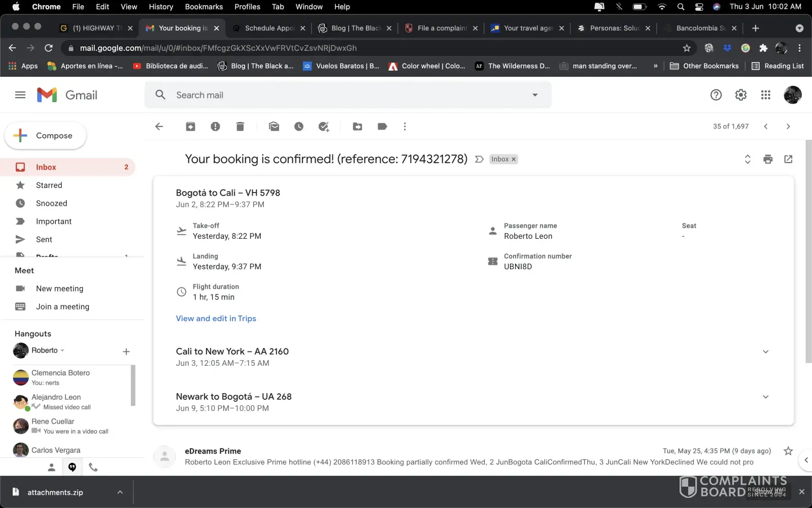Expand Newark to Bogotá flight details

pyautogui.click(x=765, y=397)
